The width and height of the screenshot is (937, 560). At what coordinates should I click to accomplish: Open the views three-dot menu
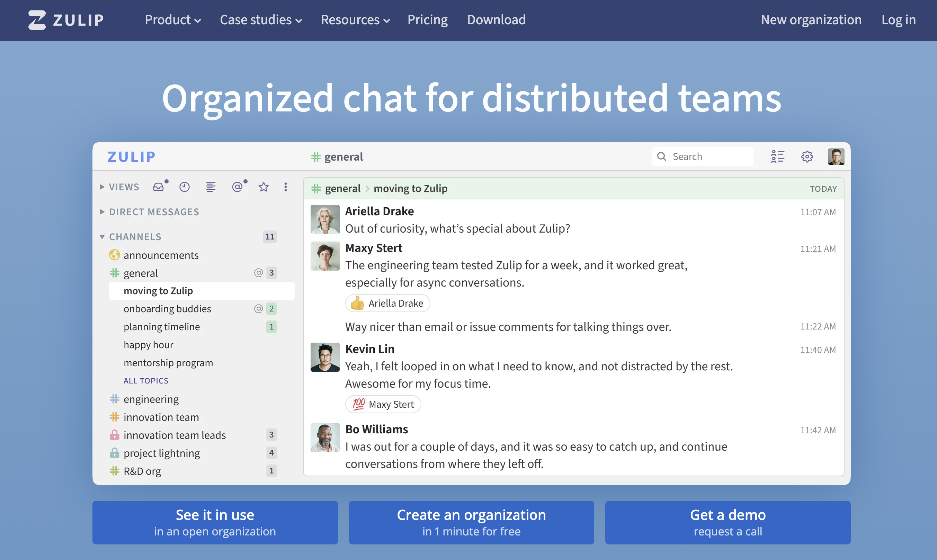coord(285,187)
